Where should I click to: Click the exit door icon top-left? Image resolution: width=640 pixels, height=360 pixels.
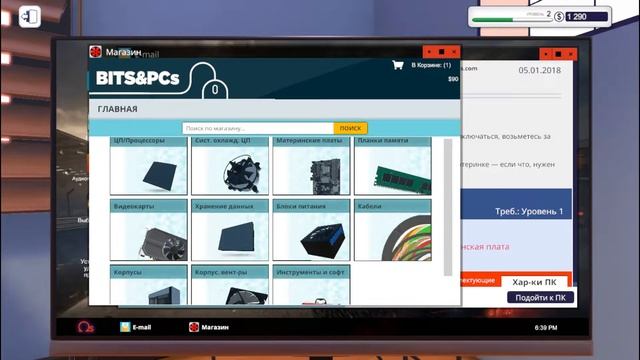[29, 17]
